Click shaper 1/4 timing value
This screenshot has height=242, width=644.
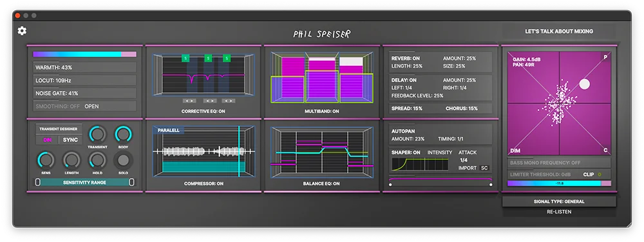click(463, 160)
